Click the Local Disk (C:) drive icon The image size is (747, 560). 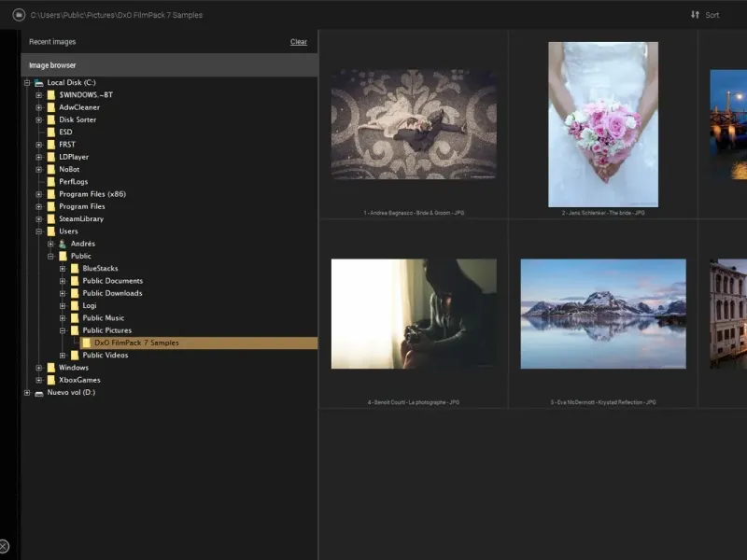click(39, 83)
